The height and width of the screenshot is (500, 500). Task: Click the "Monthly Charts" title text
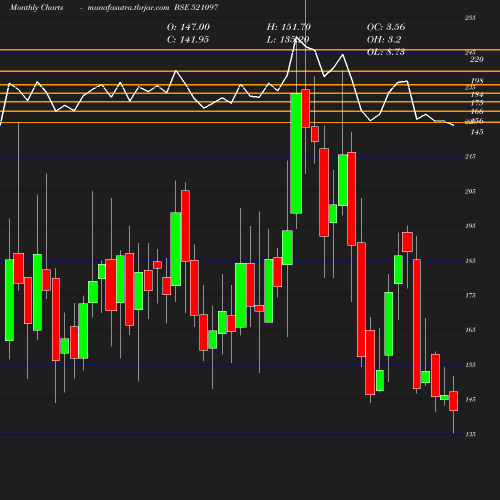pos(36,7)
